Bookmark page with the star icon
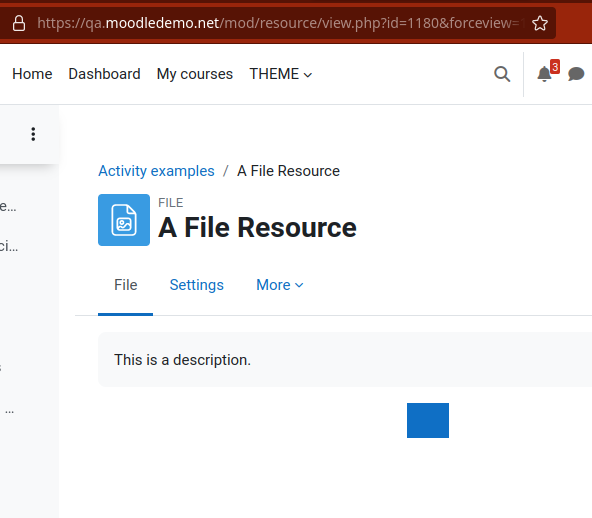592x518 pixels. pos(540,23)
